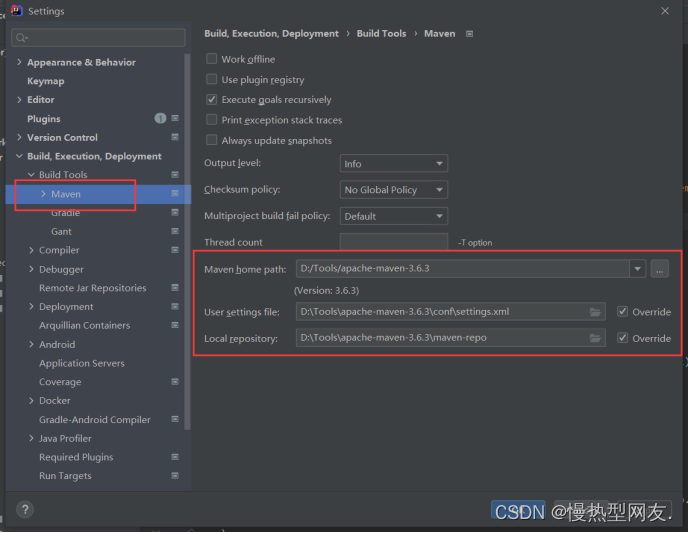The height and width of the screenshot is (533, 688).
Task: Enable Print exception stack traces
Action: point(211,120)
